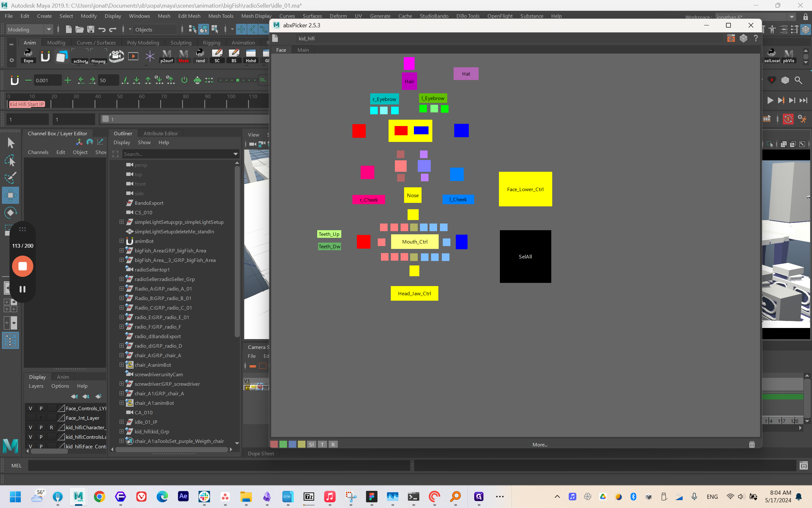
Task: Pick the blue swatch in abxPicker footer
Action: 292,444
